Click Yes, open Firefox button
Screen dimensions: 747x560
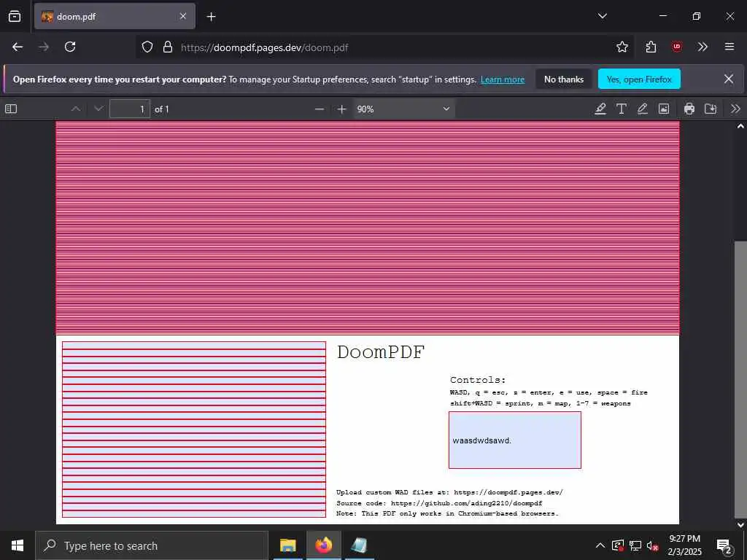pyautogui.click(x=639, y=79)
